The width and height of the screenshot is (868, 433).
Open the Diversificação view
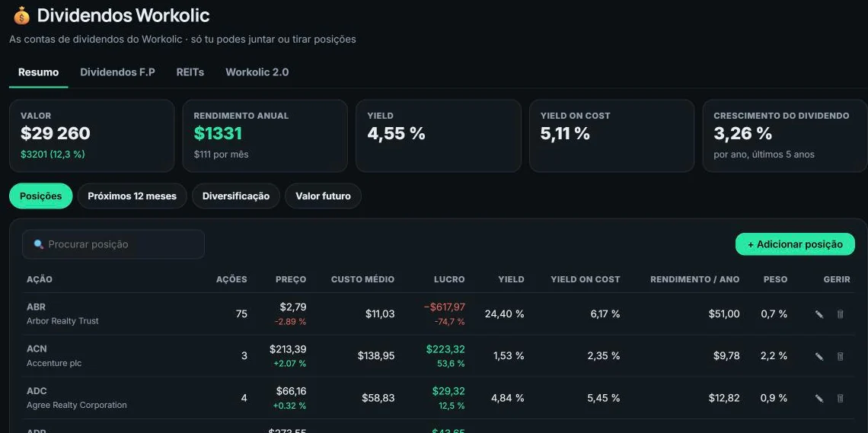pyautogui.click(x=236, y=196)
